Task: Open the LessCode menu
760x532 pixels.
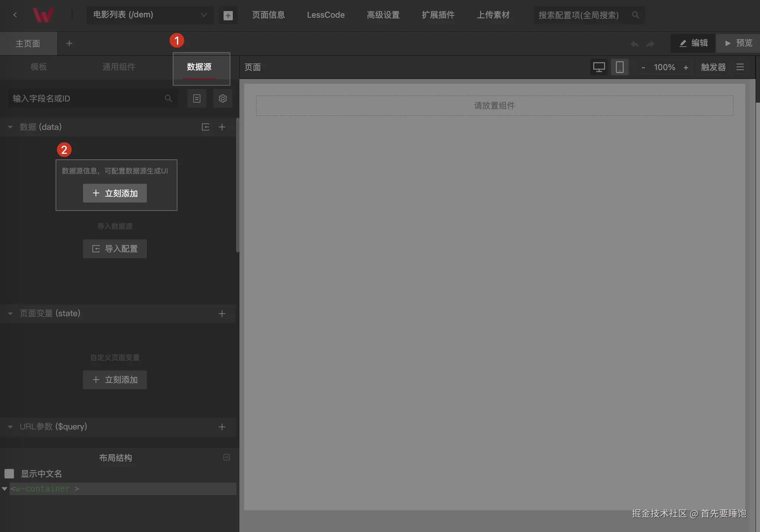Action: pos(325,15)
